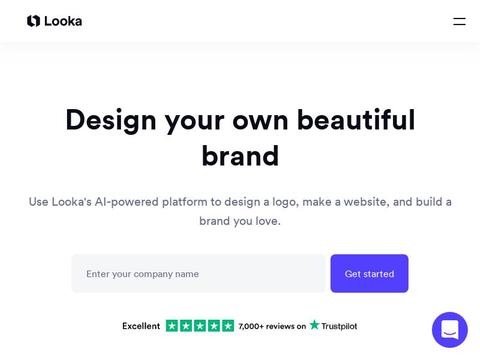Image resolution: width=480 pixels, height=360 pixels.
Task: Click the brand you love text line
Action: click(240, 221)
